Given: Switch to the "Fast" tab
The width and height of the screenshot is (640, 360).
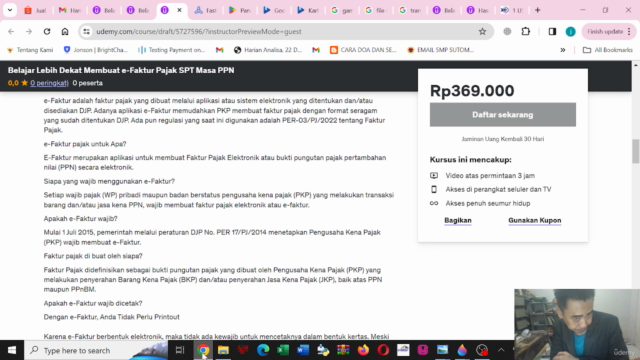Looking at the screenshot, I should [x=206, y=10].
